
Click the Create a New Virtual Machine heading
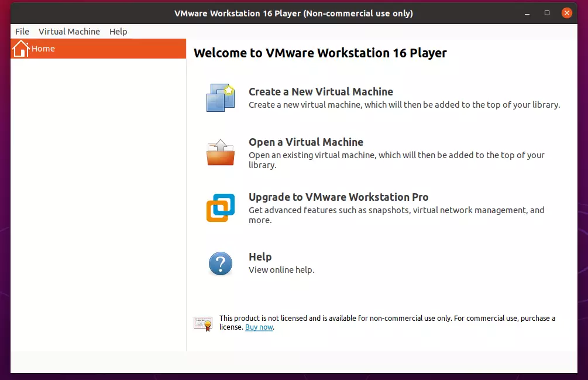[x=321, y=91]
